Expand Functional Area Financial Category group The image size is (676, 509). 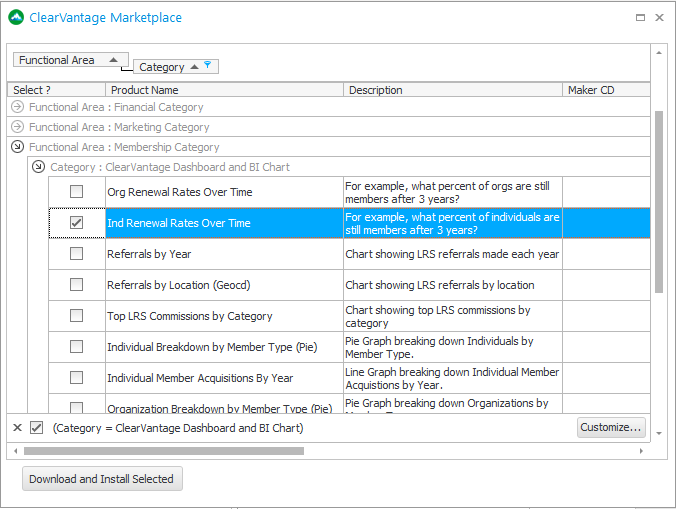(x=17, y=106)
